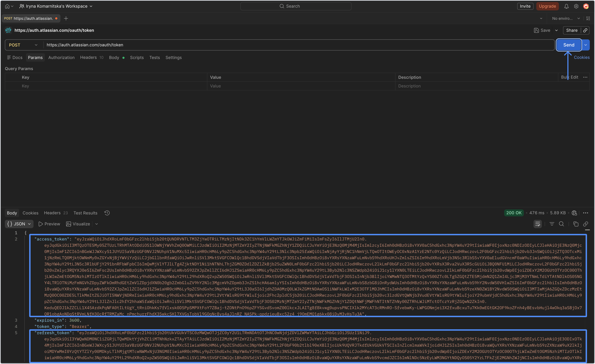Open settings gear icon in header

pyautogui.click(x=576, y=6)
